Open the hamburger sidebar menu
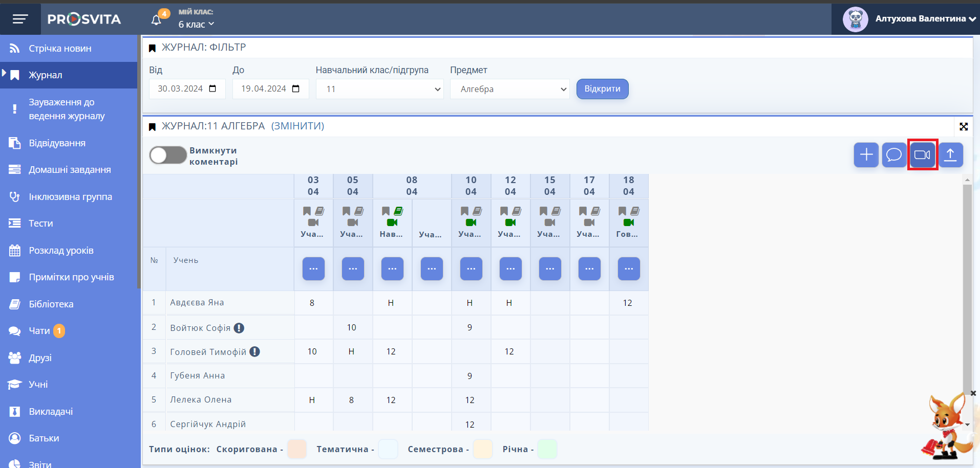Screen dimensions: 980x468 (x=20, y=19)
